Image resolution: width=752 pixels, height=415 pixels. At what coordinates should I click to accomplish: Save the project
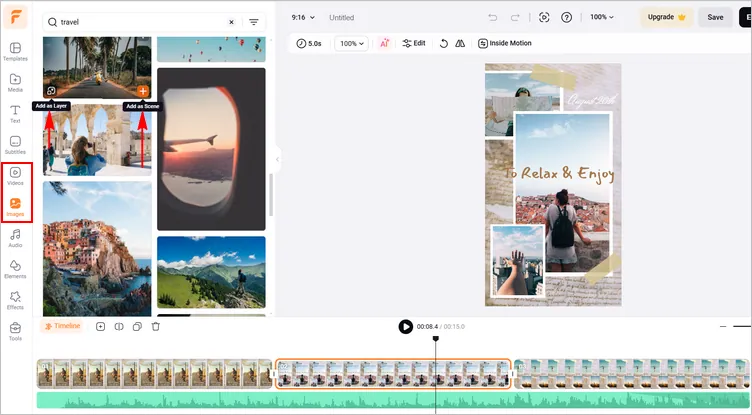coord(715,17)
